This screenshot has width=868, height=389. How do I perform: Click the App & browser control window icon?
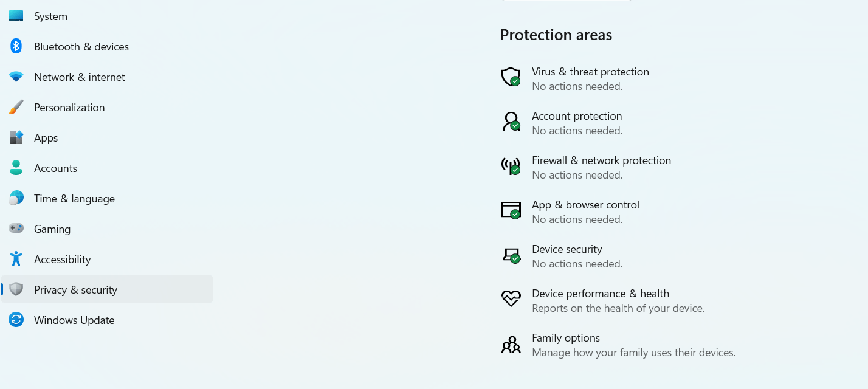coord(511,210)
